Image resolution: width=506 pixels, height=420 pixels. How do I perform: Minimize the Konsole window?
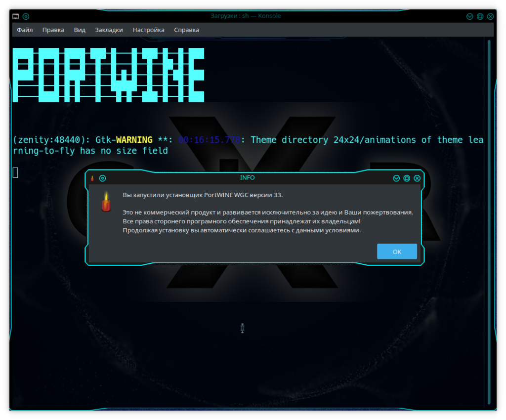pos(470,16)
